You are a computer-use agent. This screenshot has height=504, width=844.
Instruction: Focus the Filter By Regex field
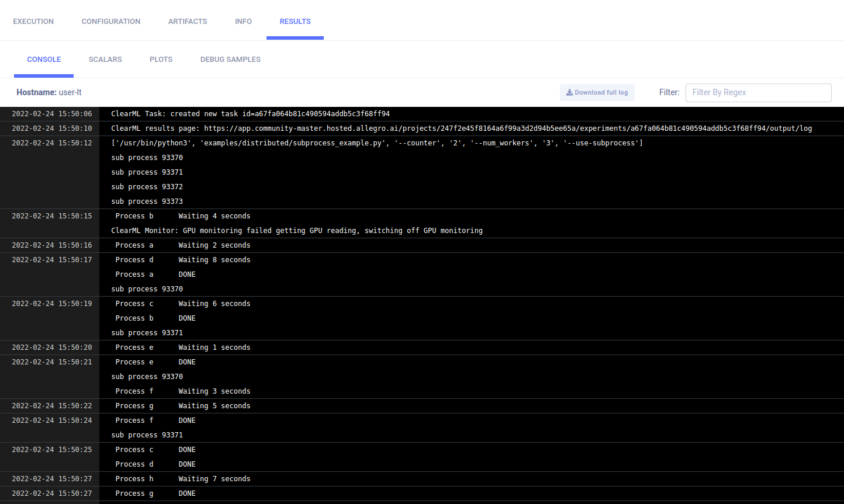tap(758, 92)
